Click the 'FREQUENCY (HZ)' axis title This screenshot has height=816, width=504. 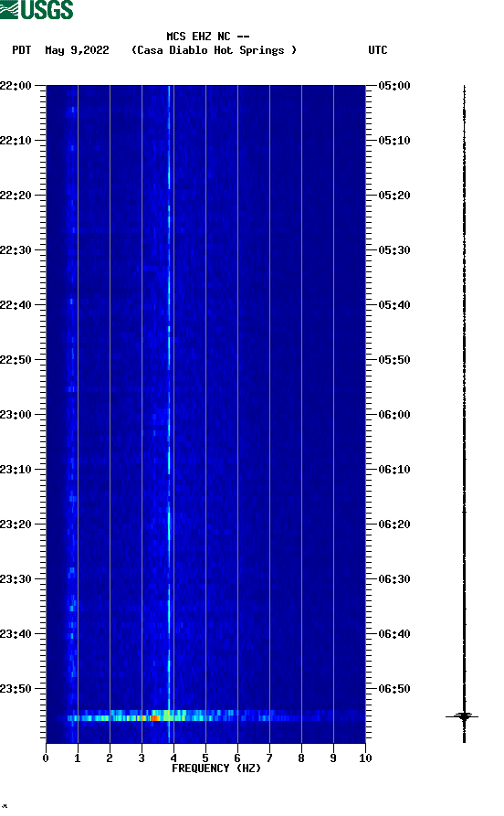216,768
